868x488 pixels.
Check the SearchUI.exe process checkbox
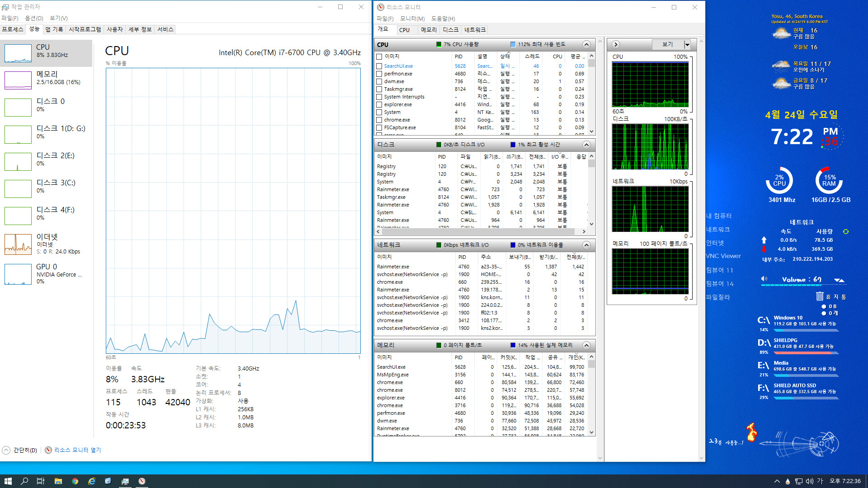click(379, 66)
